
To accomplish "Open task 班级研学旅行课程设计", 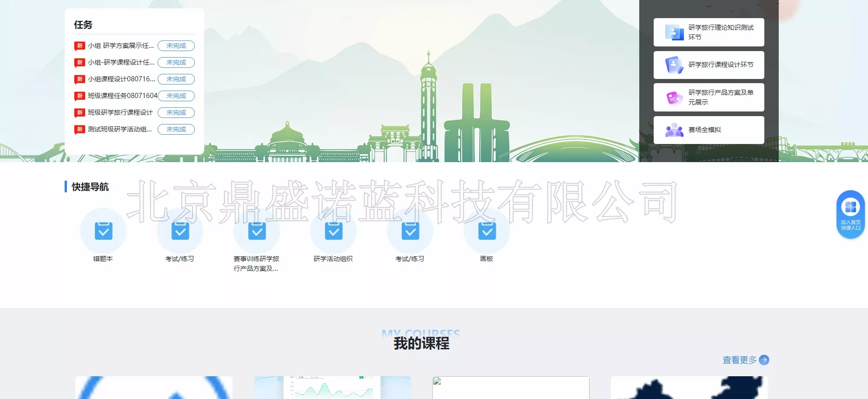I will (120, 112).
